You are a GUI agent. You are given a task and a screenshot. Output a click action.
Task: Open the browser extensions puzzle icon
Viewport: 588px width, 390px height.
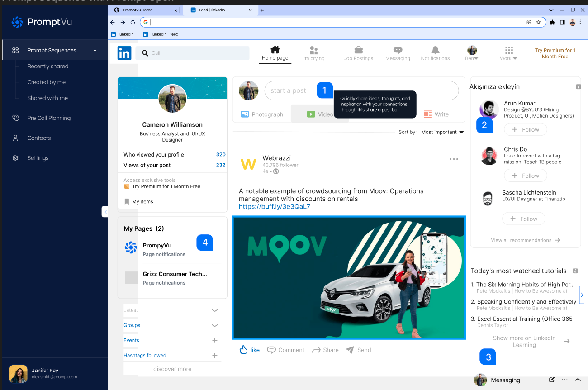point(553,22)
